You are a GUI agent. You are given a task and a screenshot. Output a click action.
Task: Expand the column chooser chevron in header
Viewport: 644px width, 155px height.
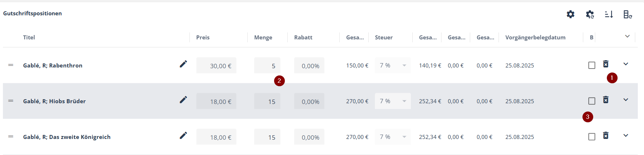coord(627,36)
